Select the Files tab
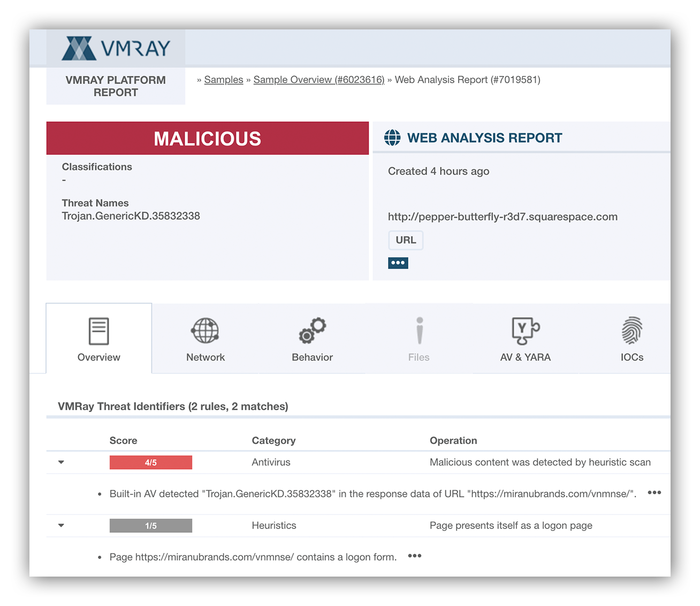This screenshot has width=700, height=606. 419,338
